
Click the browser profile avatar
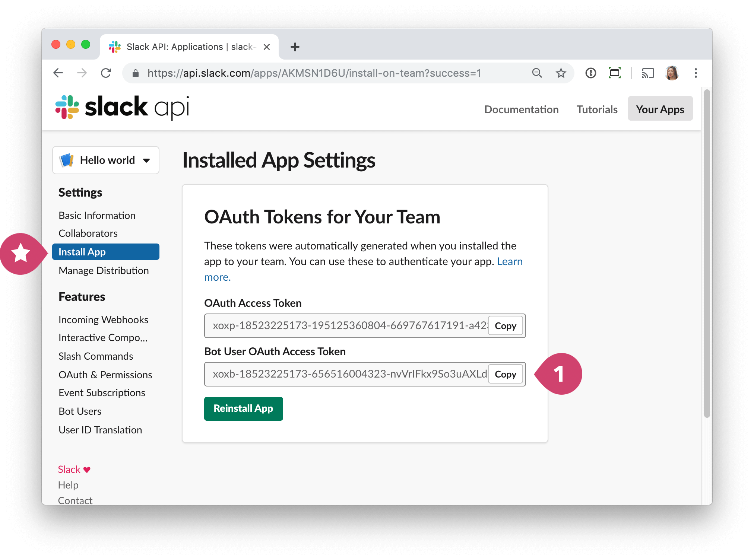tap(672, 73)
